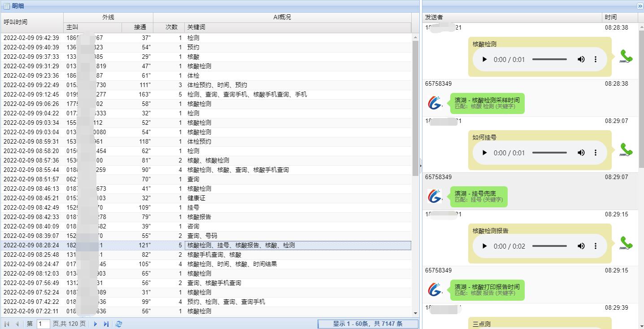This screenshot has width=644, height=329.
Task: Play the 核酸检测 audio clip
Action: [484, 59]
